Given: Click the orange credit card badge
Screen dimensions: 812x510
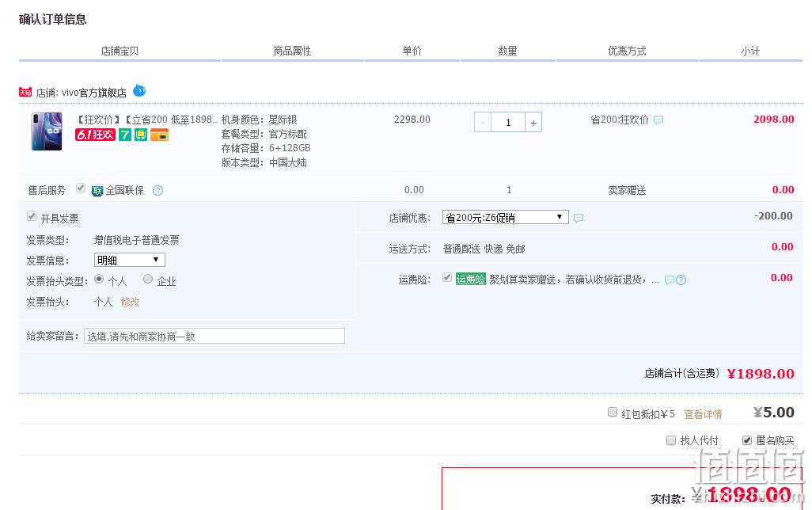Looking at the screenshot, I should click(160, 135).
